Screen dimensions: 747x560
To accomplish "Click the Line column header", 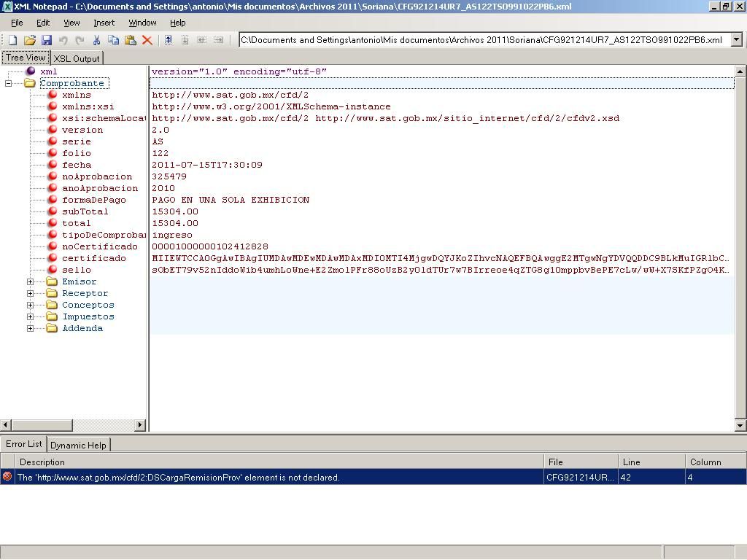I will pos(651,462).
